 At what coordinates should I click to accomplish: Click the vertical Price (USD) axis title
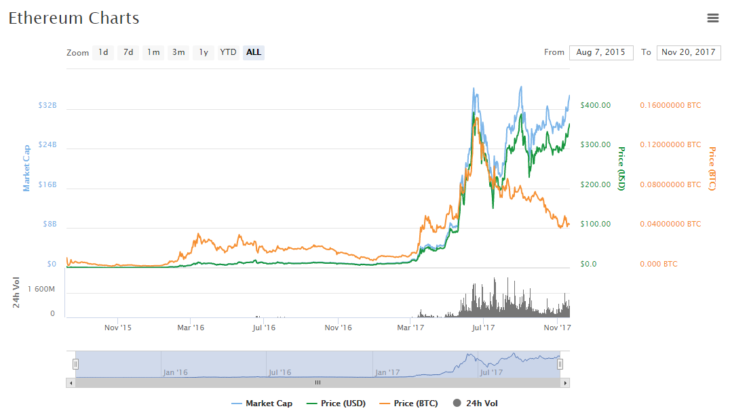(621, 169)
